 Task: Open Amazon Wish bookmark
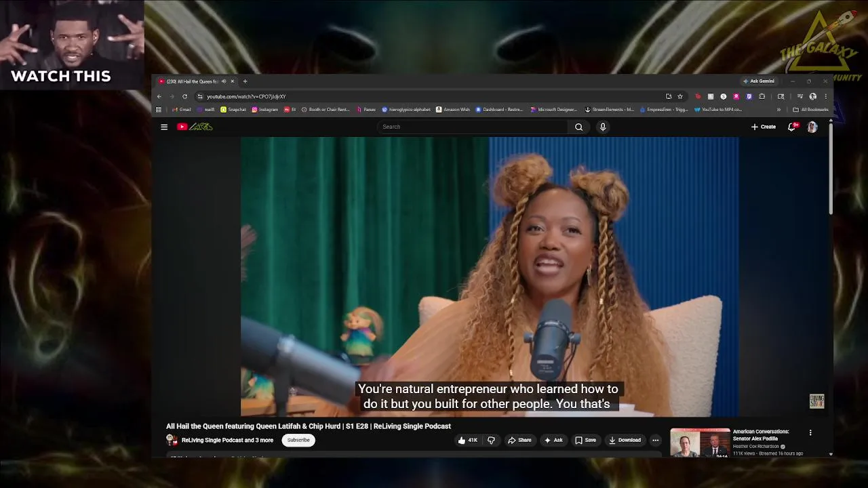[x=453, y=110]
